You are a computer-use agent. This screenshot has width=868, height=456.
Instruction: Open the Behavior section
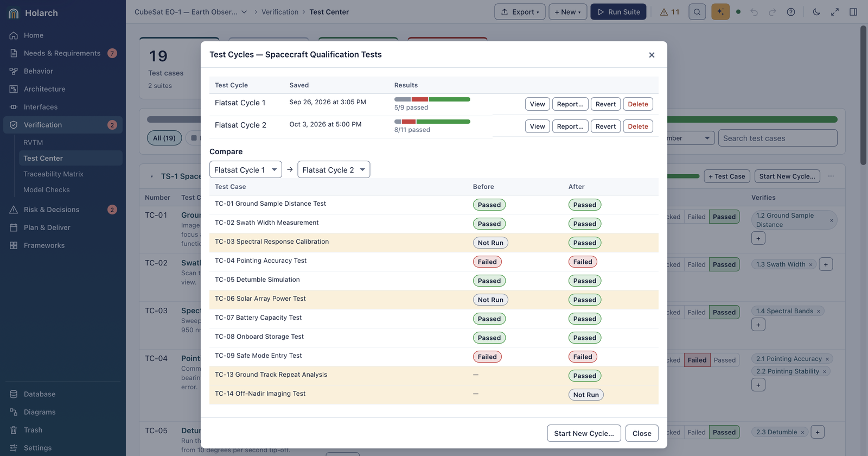click(x=63, y=71)
